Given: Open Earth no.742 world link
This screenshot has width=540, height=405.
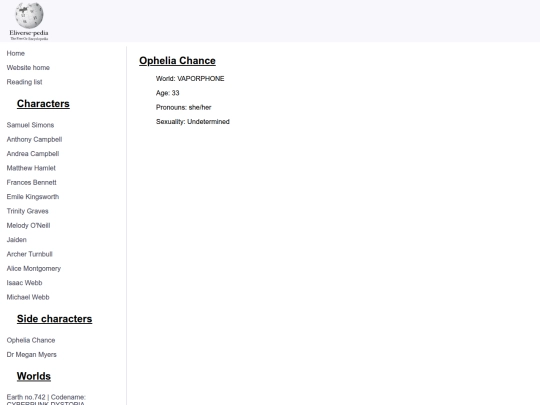Looking at the screenshot, I should [x=46, y=400].
